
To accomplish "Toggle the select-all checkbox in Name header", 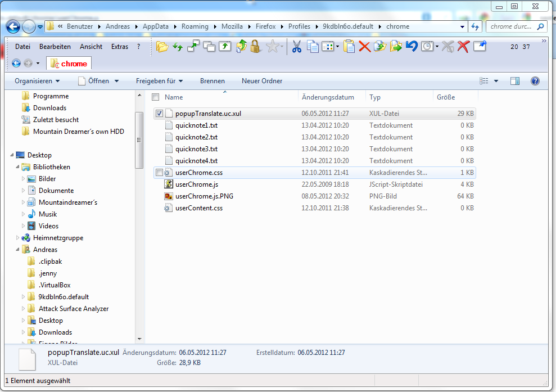I will tap(156, 97).
